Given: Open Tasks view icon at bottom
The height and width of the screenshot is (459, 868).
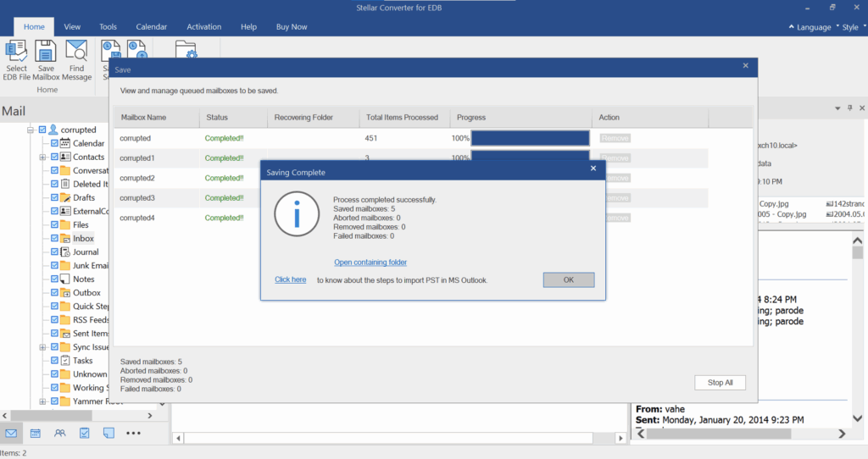Looking at the screenshot, I should pos(84,433).
